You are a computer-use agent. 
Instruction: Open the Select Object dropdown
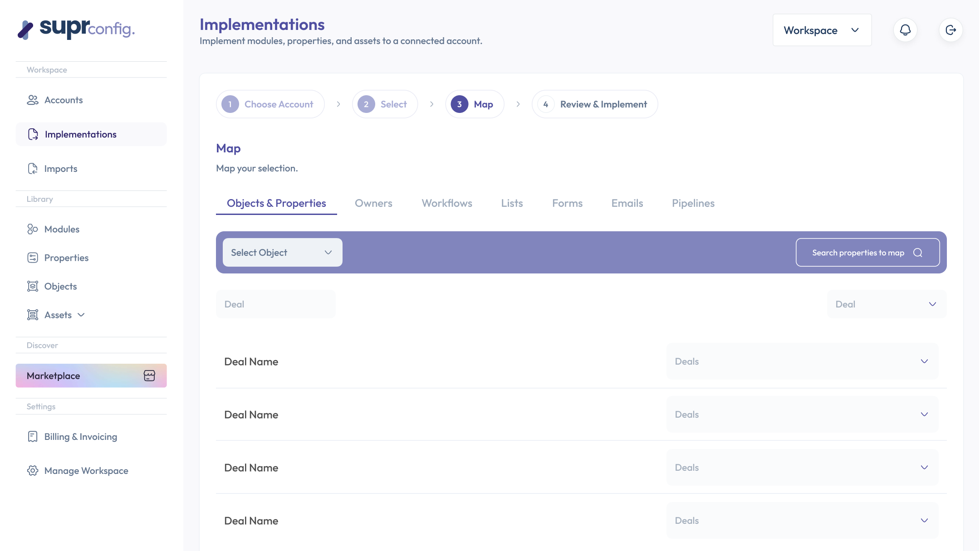coord(282,253)
